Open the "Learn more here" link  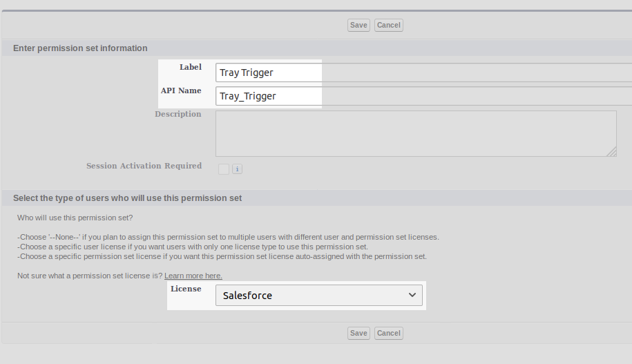193,276
